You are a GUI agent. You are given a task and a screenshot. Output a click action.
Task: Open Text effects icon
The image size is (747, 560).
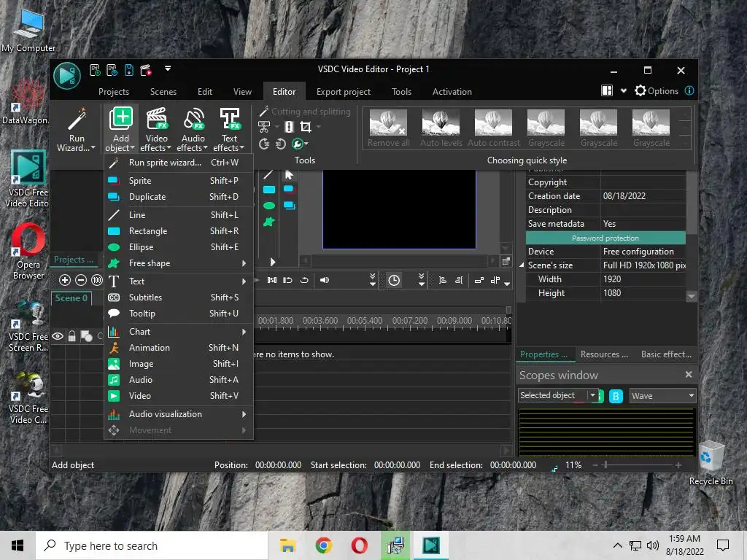pos(230,119)
